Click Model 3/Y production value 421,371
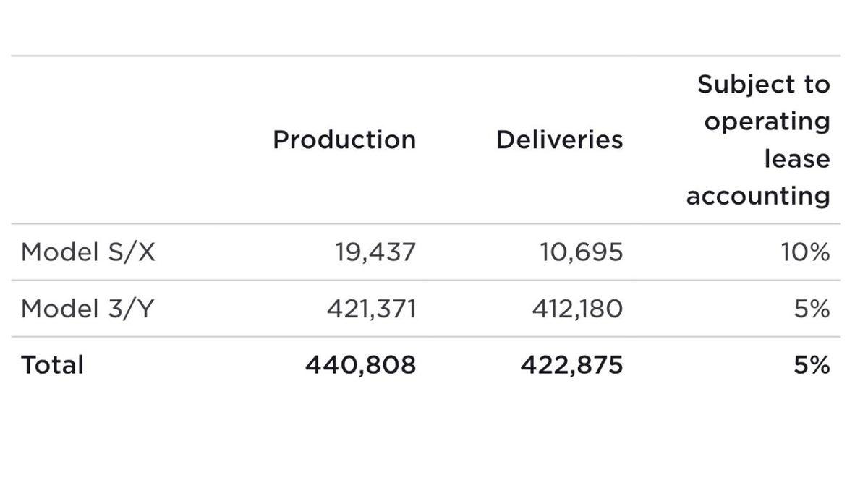 coord(371,309)
